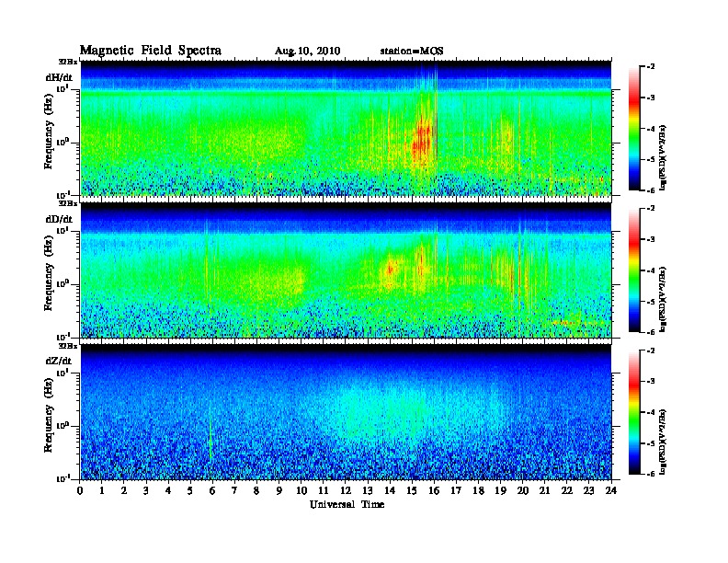Click the "32Hz" label above dD/dt
This screenshot has height=563, width=728.
[x=68, y=203]
